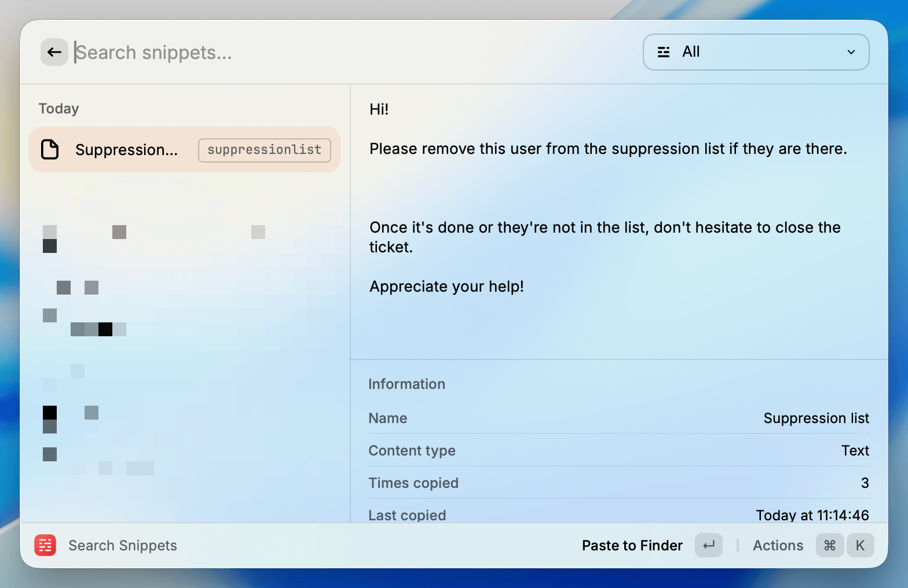
Task: Click the red Search Snippets app icon
Action: coord(45,545)
